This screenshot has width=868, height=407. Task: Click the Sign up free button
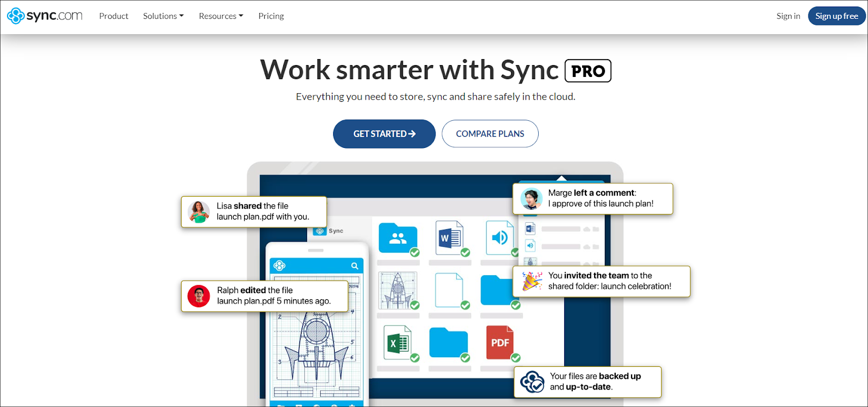(837, 16)
